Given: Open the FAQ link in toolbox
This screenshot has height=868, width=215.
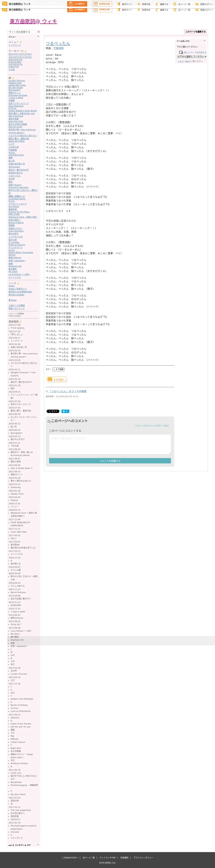Looking at the screenshot, I should [x=187, y=61].
